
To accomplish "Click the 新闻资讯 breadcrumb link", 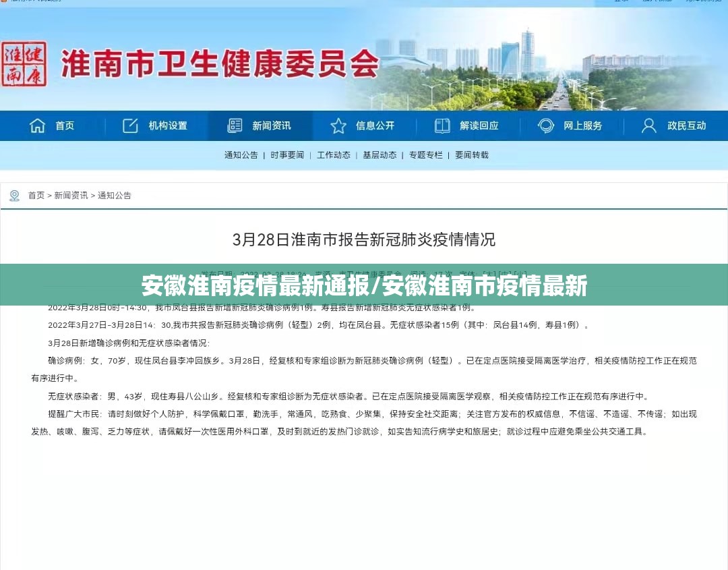I will point(71,196).
